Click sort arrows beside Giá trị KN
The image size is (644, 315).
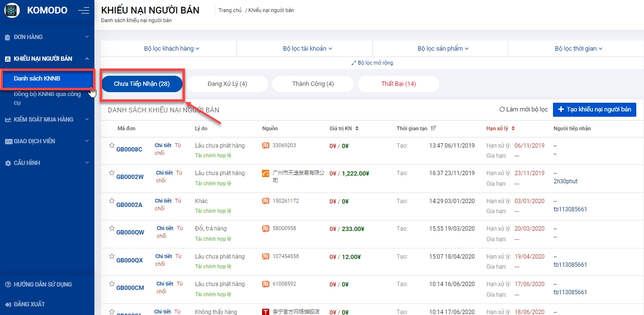(x=356, y=128)
